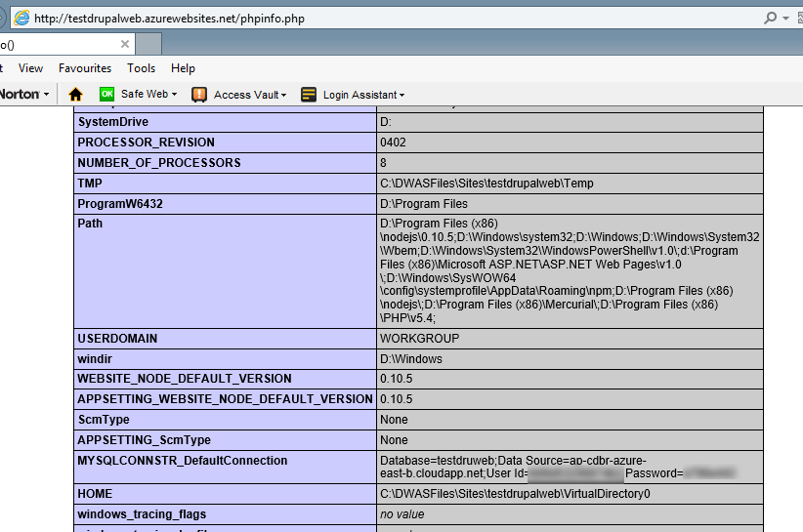Click the D:\Program Files value
Image resolution: width=803 pixels, height=532 pixels.
click(424, 204)
